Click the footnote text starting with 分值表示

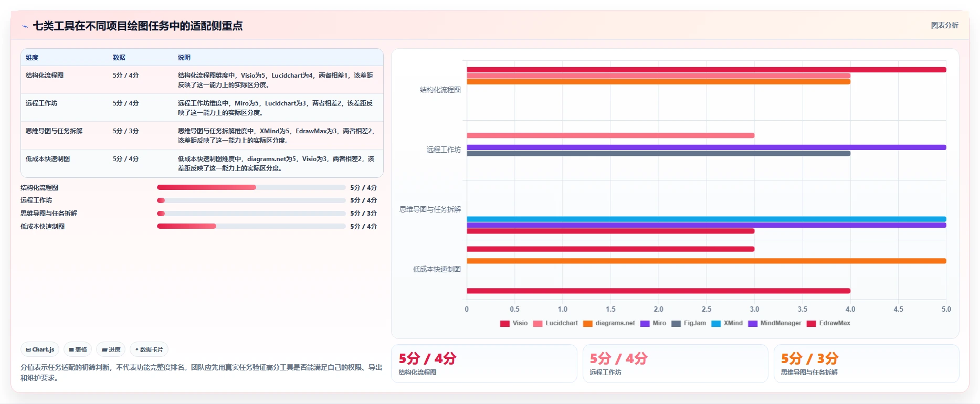(202, 373)
